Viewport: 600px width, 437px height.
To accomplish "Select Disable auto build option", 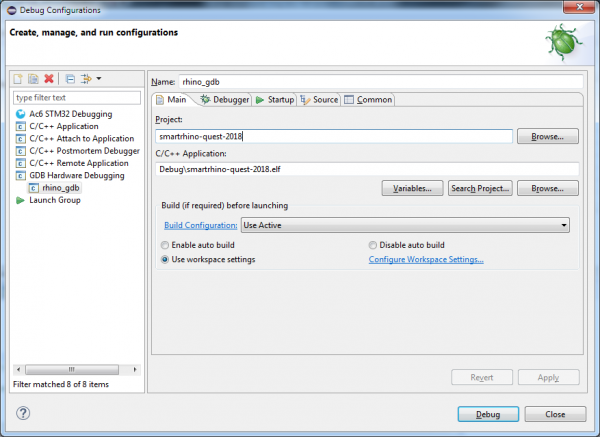I will coord(373,245).
